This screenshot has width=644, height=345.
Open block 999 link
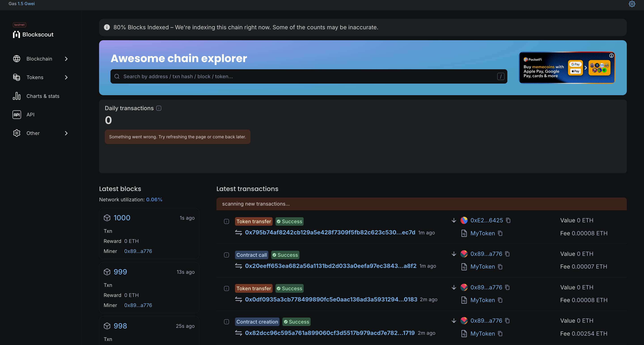pyautogui.click(x=120, y=272)
